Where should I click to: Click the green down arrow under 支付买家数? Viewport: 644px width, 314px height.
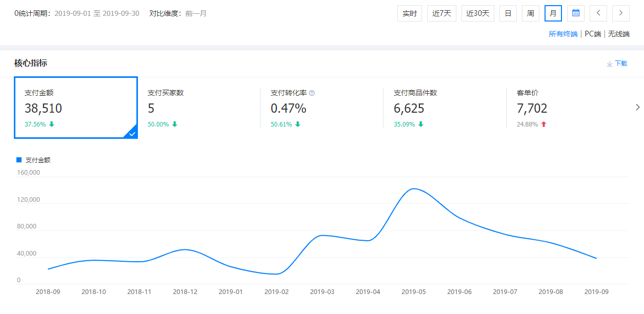tap(175, 124)
